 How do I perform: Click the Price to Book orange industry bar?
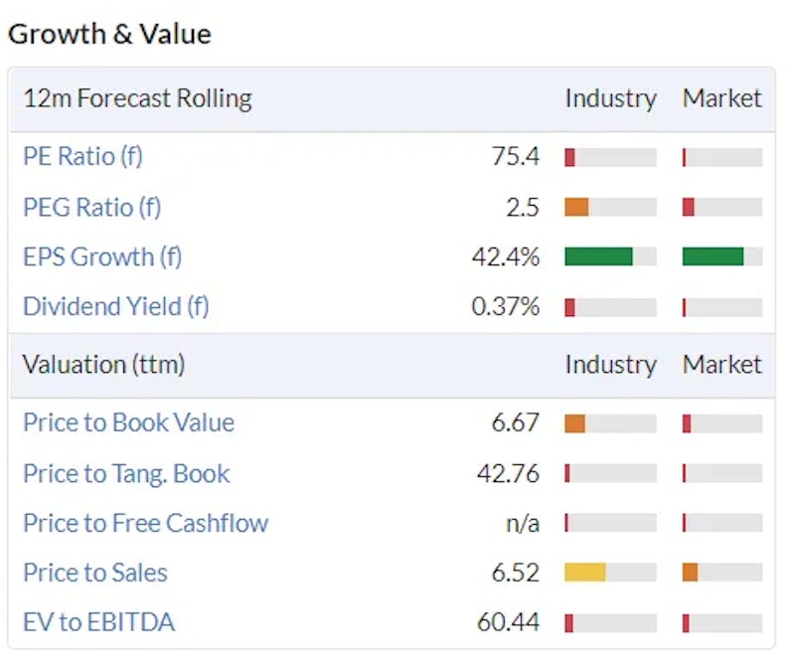[x=574, y=423]
